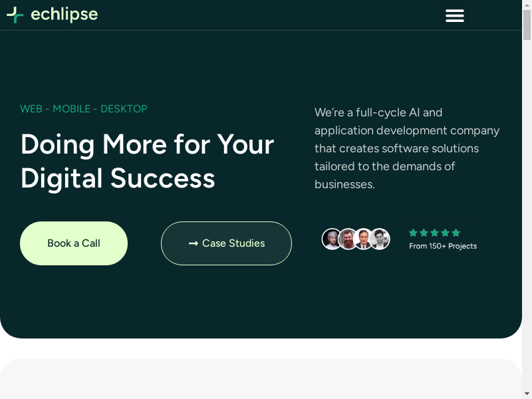Select the avatar of man in suit and tie
The height and width of the screenshot is (399, 532).
[363, 239]
